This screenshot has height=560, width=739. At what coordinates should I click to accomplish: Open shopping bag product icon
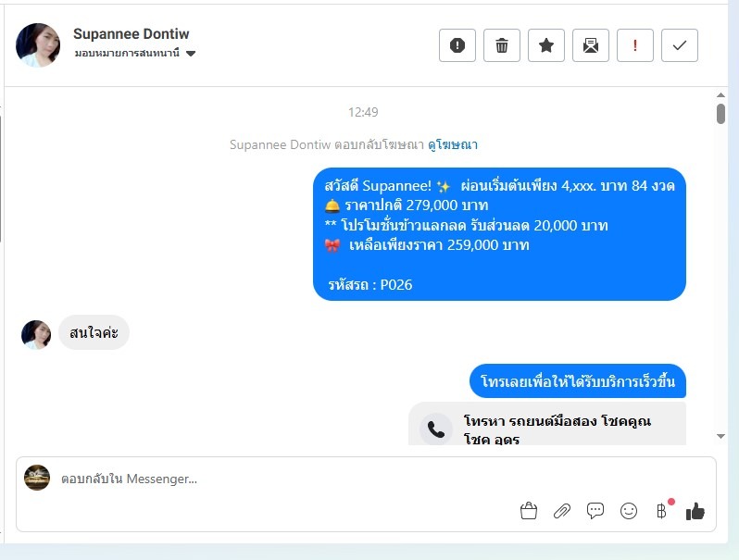529,511
